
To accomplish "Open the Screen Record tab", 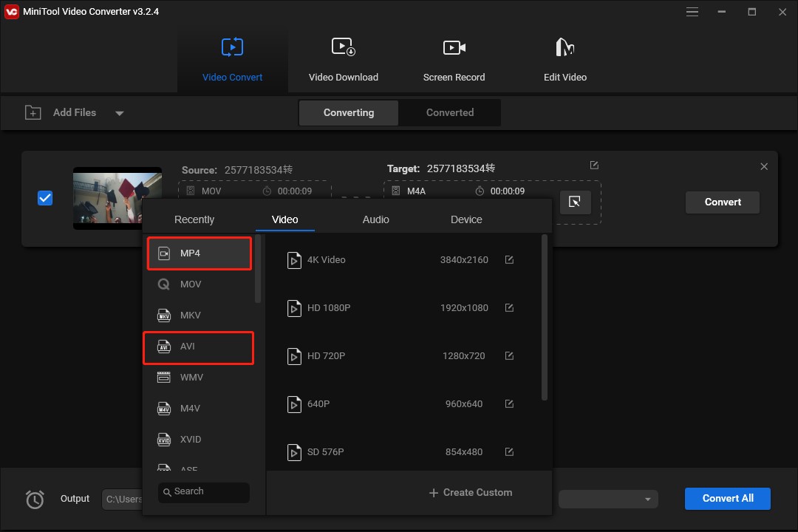I will [x=454, y=60].
